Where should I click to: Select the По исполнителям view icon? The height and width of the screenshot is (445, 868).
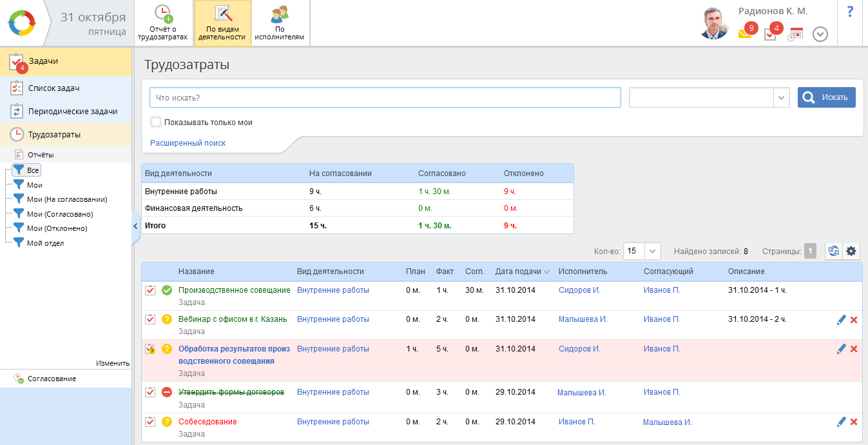point(280,23)
